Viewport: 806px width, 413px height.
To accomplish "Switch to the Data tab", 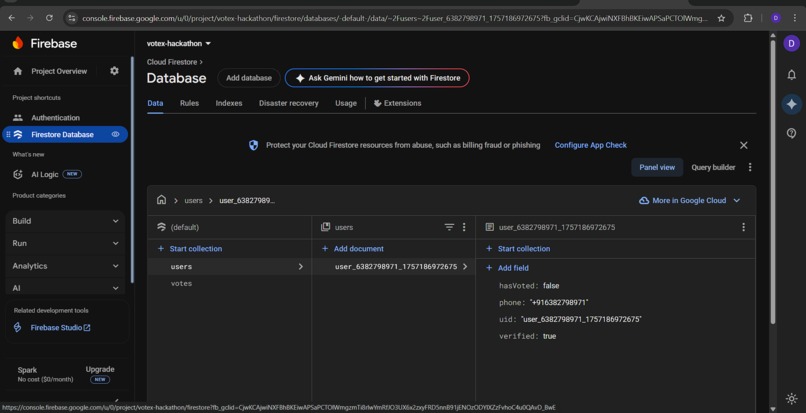I will click(x=155, y=103).
